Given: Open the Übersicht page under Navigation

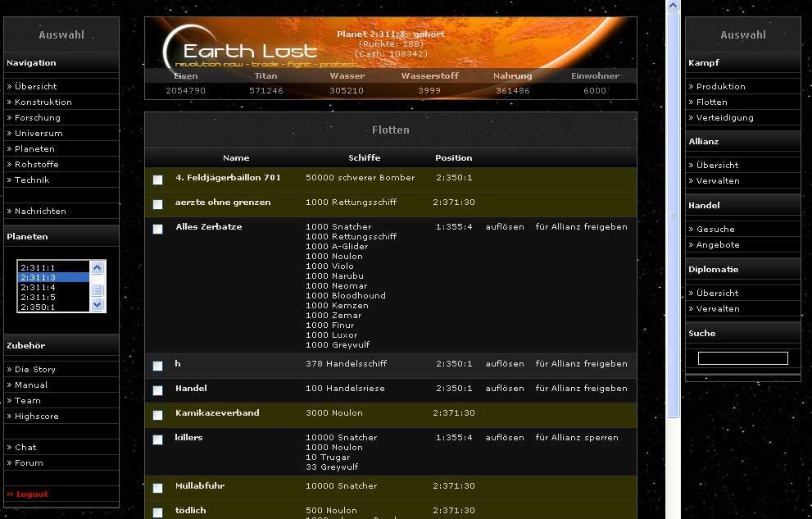Looking at the screenshot, I should 36,87.
